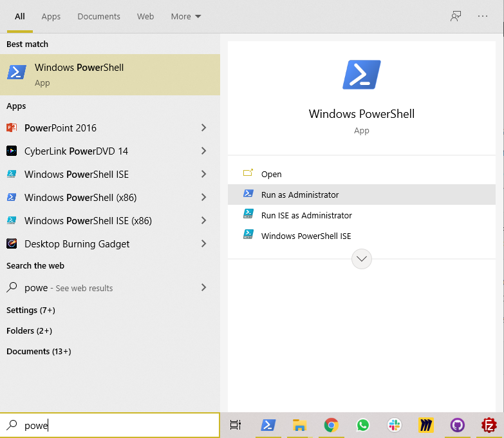Open Miro from the taskbar
Screen dimensions: 504x438
426,425
